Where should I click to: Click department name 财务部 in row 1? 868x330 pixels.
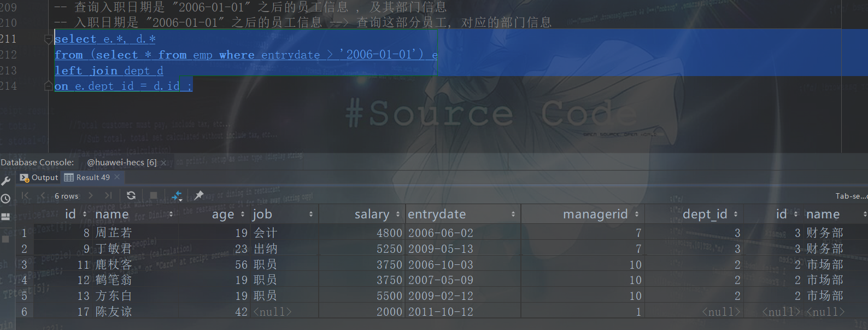[825, 233]
